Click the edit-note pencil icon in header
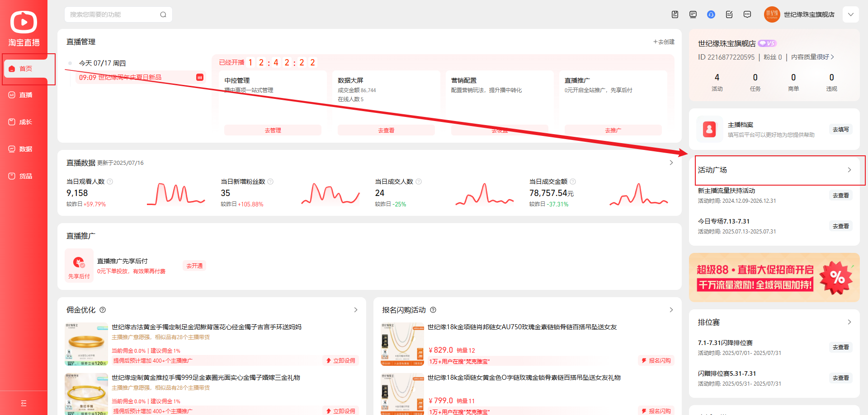 (729, 14)
